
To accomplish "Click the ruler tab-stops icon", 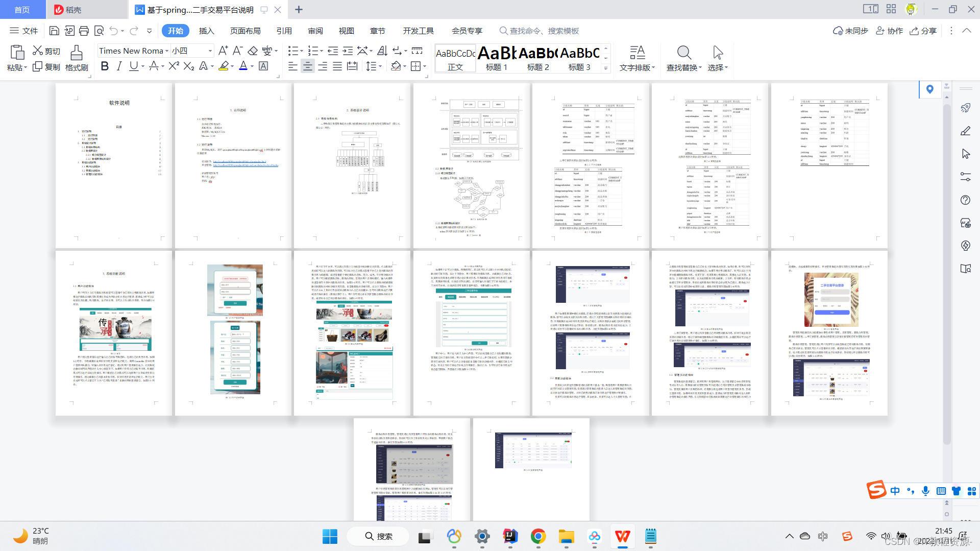I will [417, 51].
